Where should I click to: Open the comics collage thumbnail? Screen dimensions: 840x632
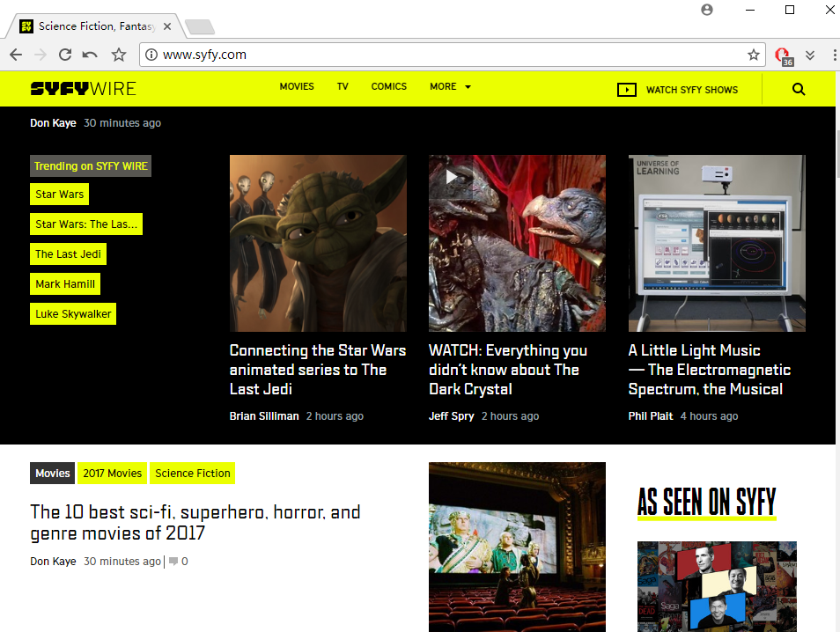point(717,586)
